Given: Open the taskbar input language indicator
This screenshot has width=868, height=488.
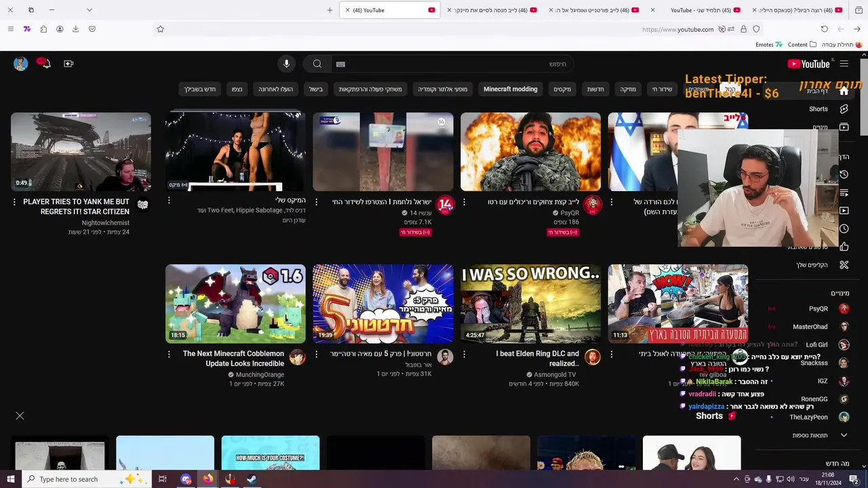Looking at the screenshot, I should click(804, 479).
